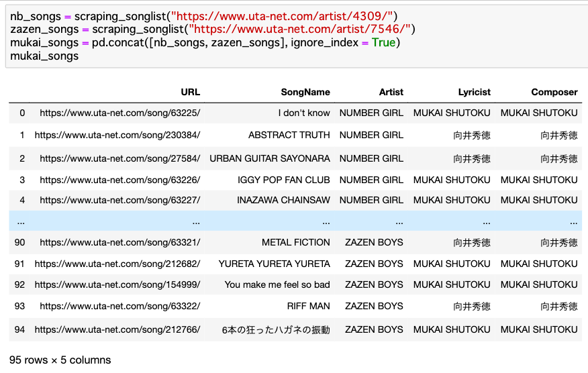588x373 pixels.
Task: Click the URL column header
Action: click(190, 92)
